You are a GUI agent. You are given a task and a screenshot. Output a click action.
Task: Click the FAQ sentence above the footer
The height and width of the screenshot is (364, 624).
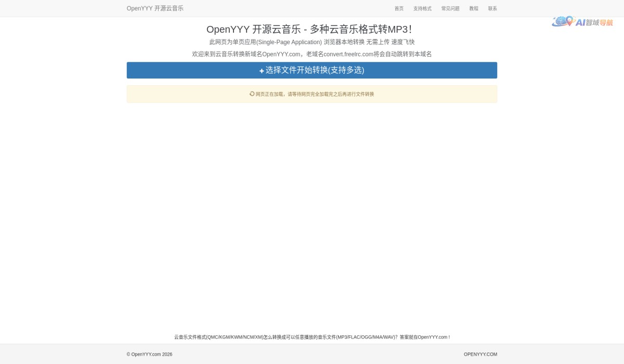tap(312, 337)
